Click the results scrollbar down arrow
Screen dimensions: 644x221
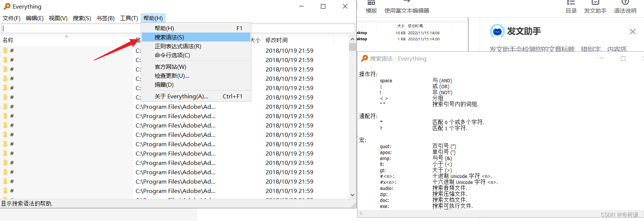pyautogui.click(x=352, y=195)
